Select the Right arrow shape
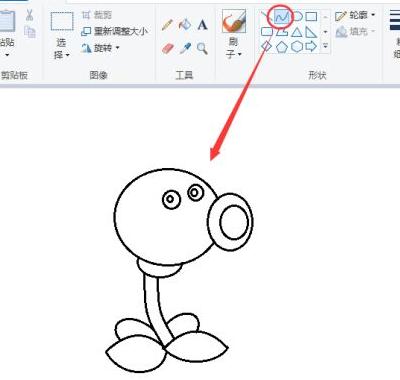This screenshot has height=380, width=400. (311, 46)
